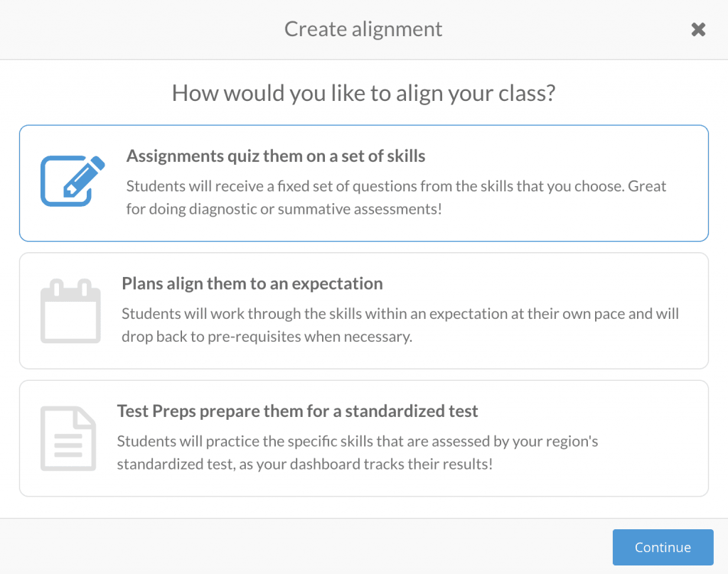Image resolution: width=728 pixels, height=574 pixels.
Task: Click the Continue button
Action: pos(662,547)
